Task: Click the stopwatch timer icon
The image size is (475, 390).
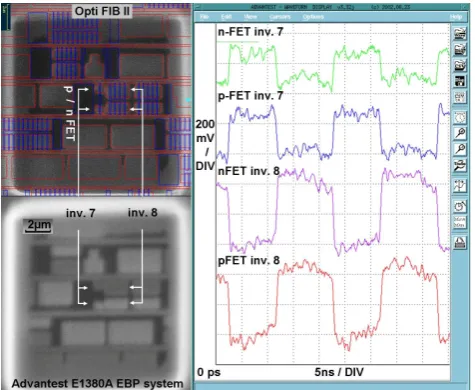Action: click(x=460, y=206)
